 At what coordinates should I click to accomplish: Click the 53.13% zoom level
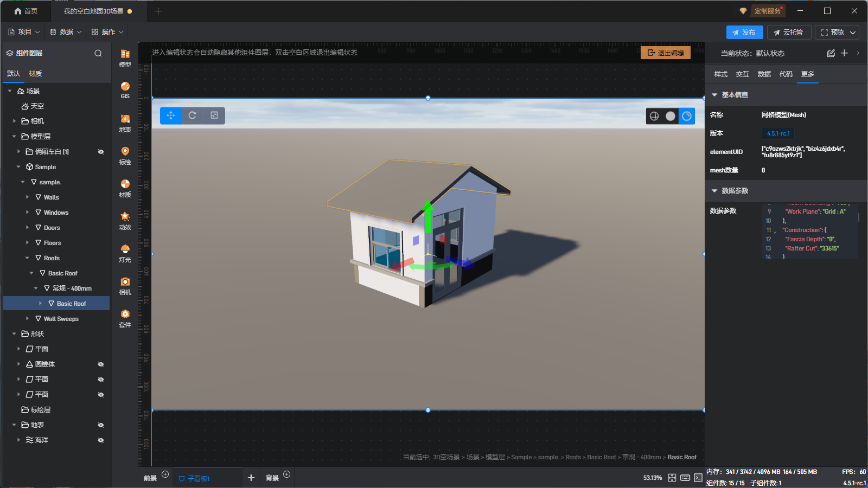653,478
